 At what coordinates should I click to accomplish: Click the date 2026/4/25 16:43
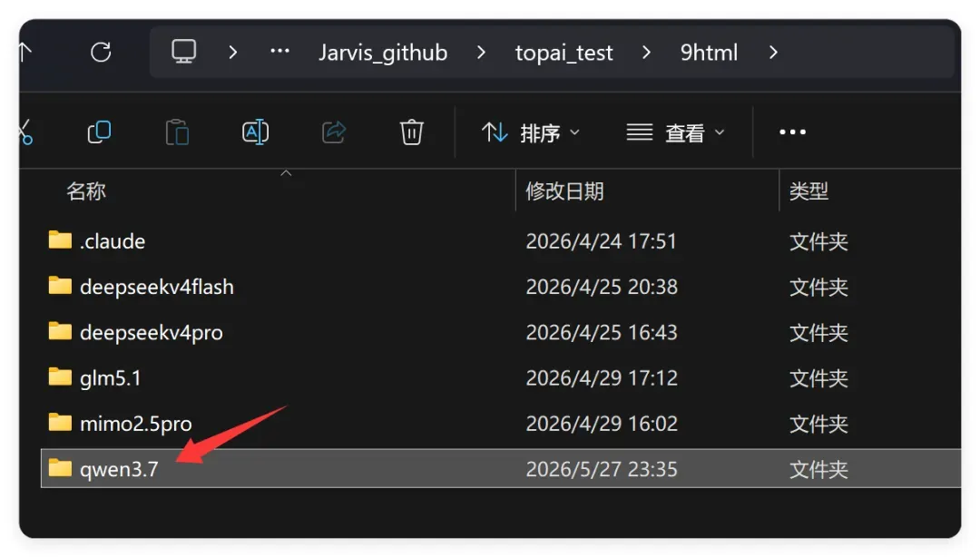[602, 333]
